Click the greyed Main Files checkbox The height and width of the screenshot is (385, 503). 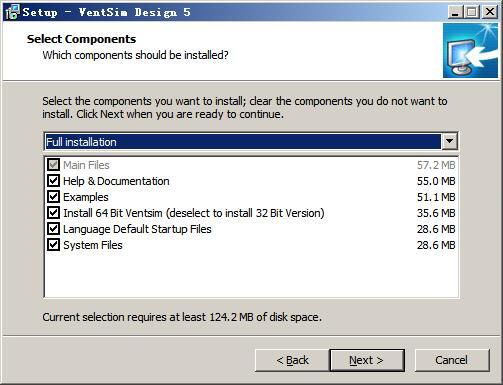click(53, 165)
